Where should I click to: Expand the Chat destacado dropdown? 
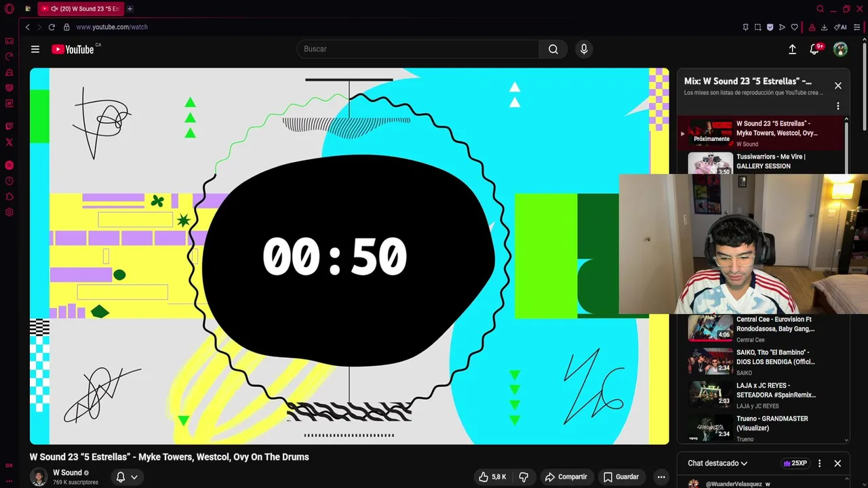(717, 464)
